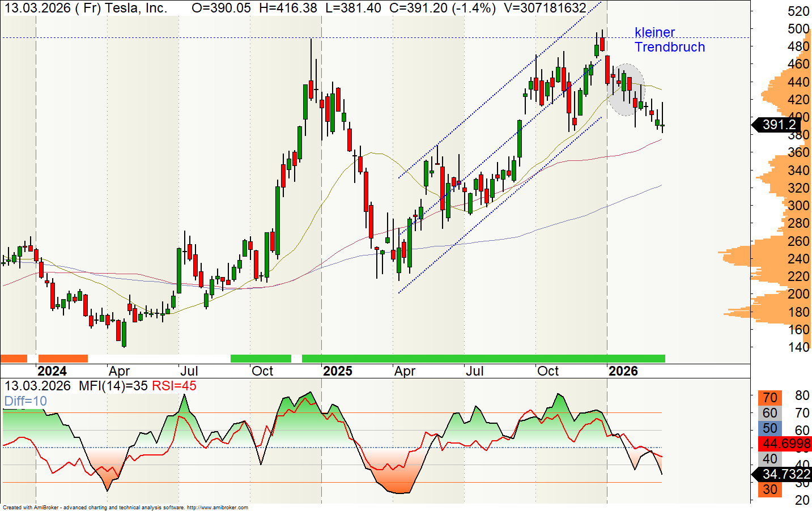Select the 'kleiner Trendbruch' text annotation

coord(669,40)
